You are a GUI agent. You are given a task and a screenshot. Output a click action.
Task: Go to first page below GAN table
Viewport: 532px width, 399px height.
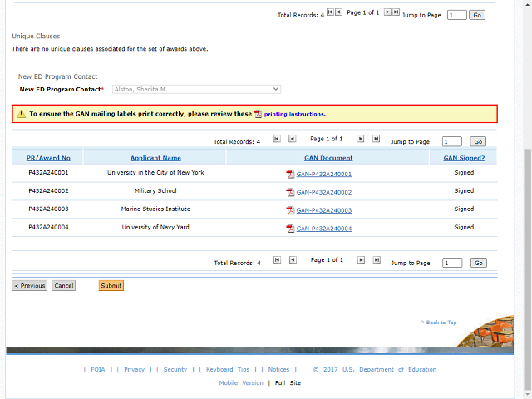point(277,260)
